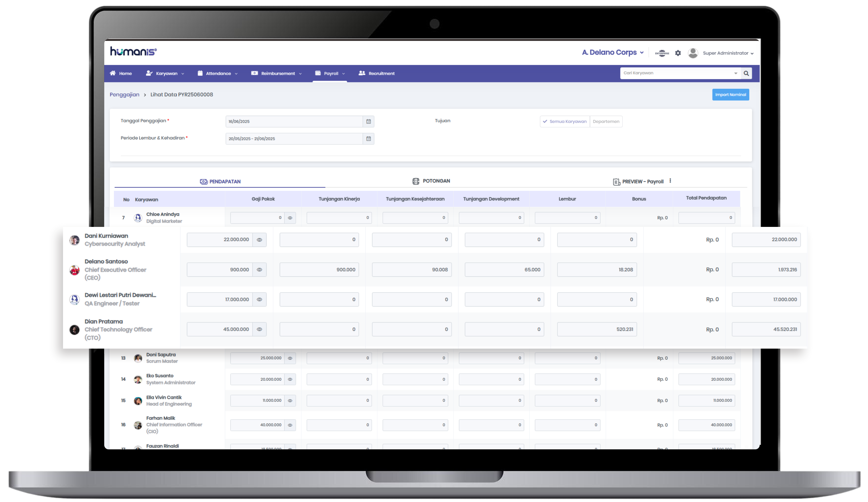Open the Recruitment menu item
Viewport: 868px width, 502px height.
point(377,73)
